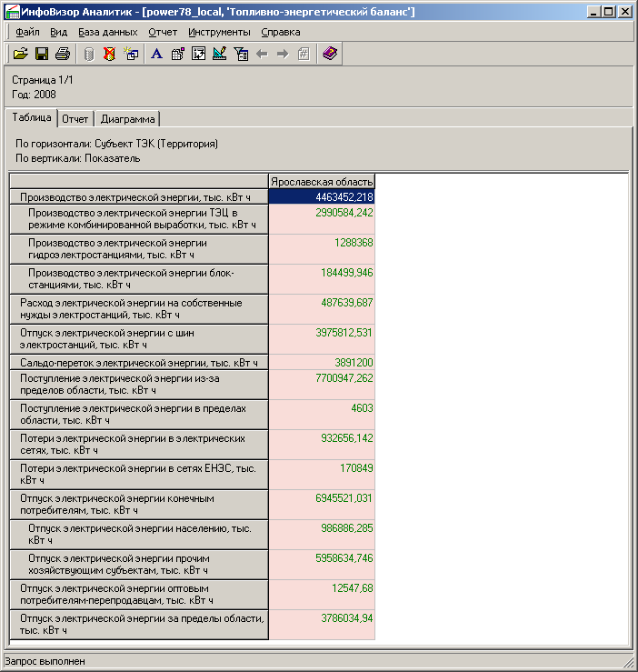Open the Отчет menu in menu bar
This screenshot has height=672, width=638.
163,32
